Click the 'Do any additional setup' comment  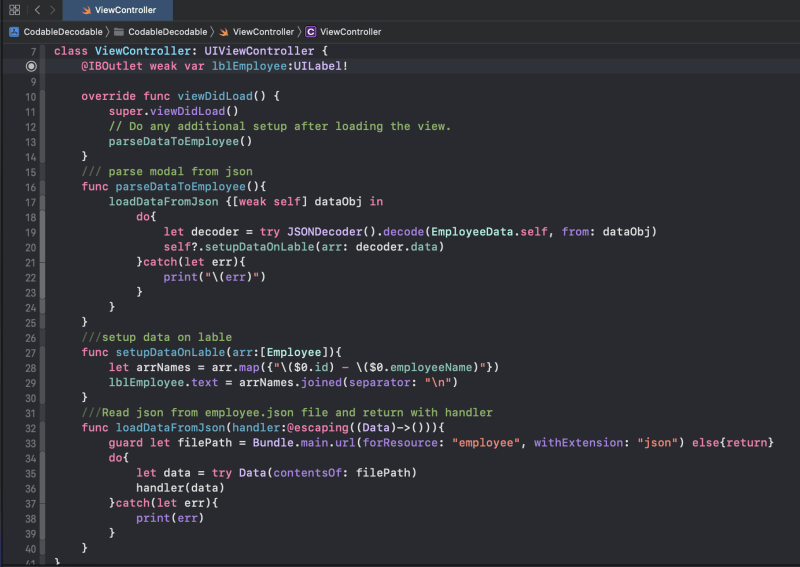280,126
